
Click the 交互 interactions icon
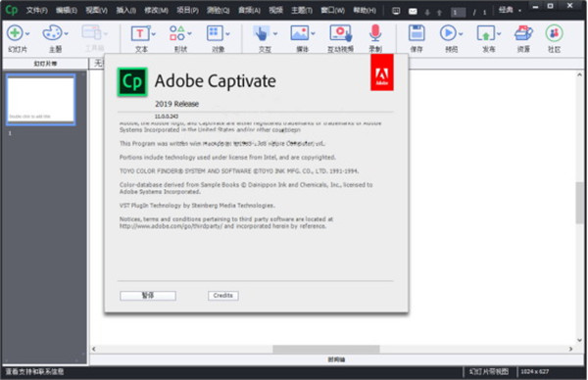(262, 33)
